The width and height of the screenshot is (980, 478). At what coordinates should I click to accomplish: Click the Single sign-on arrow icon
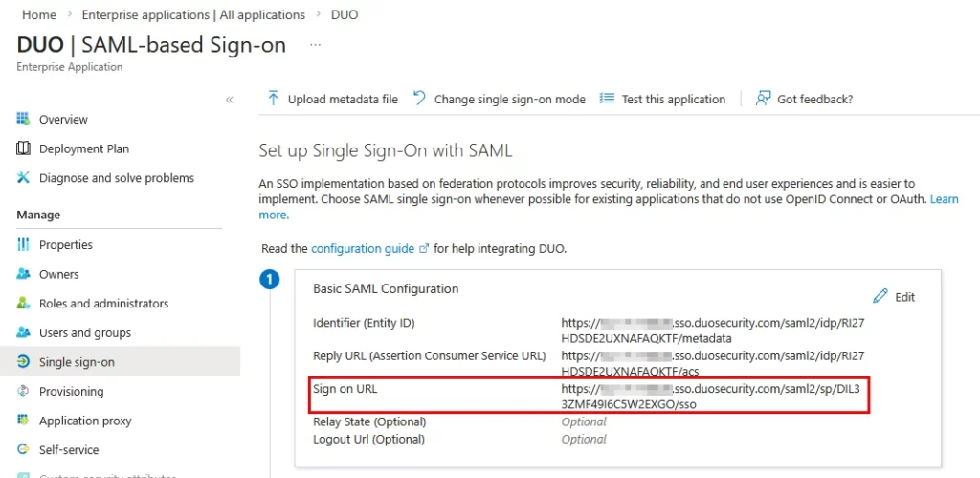[x=23, y=362]
